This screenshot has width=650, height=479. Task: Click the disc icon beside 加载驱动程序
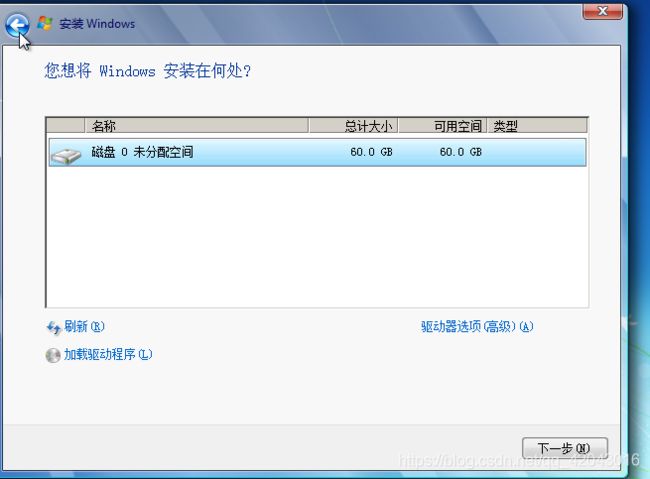pyautogui.click(x=53, y=355)
